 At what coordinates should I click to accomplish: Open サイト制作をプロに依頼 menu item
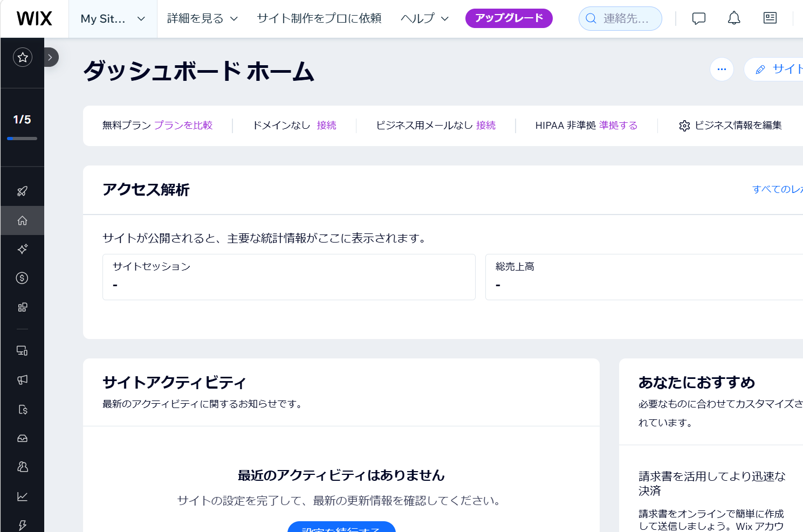(x=319, y=18)
